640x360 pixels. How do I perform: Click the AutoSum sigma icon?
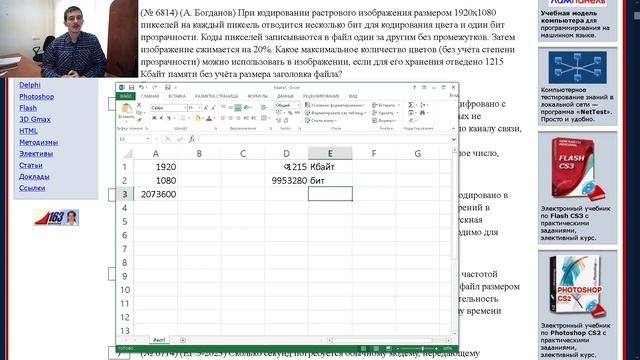[x=411, y=105]
